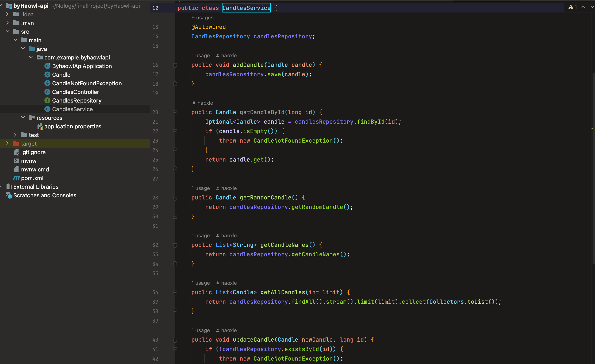
Task: Click the CandleNotFoundException class icon
Action: tap(47, 83)
